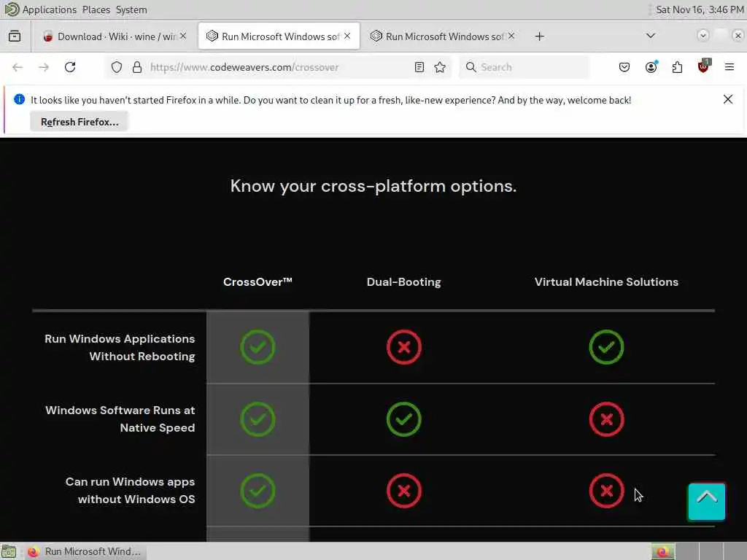Viewport: 747px width, 560px height.
Task: Reload the current page
Action: point(70,67)
